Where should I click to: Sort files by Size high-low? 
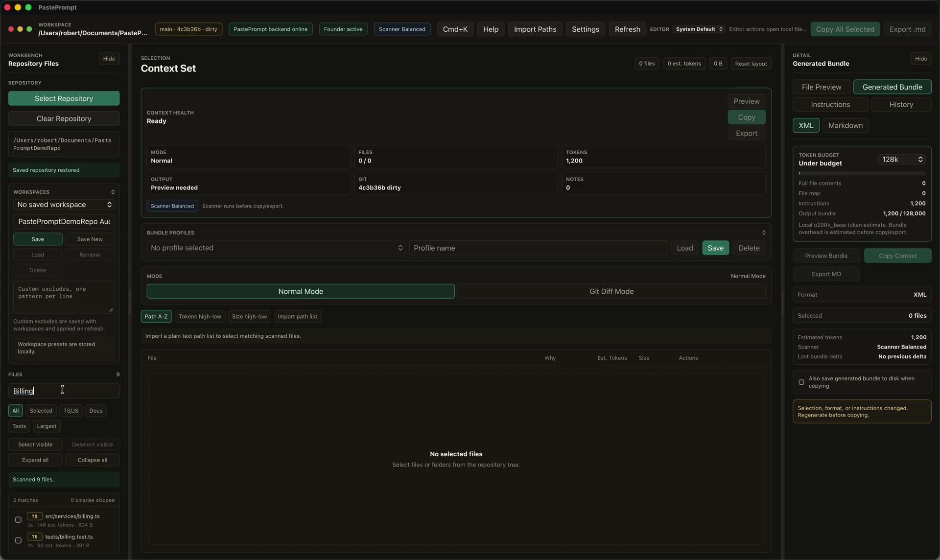[249, 316]
